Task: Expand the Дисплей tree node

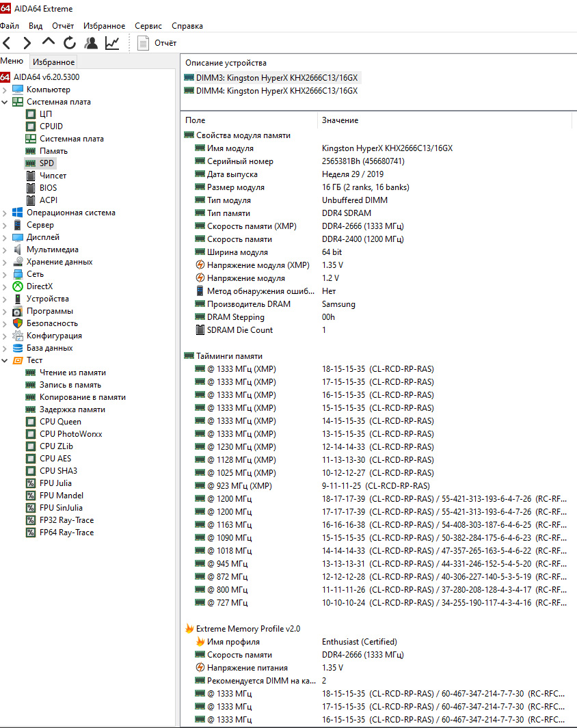Action: coord(5,237)
